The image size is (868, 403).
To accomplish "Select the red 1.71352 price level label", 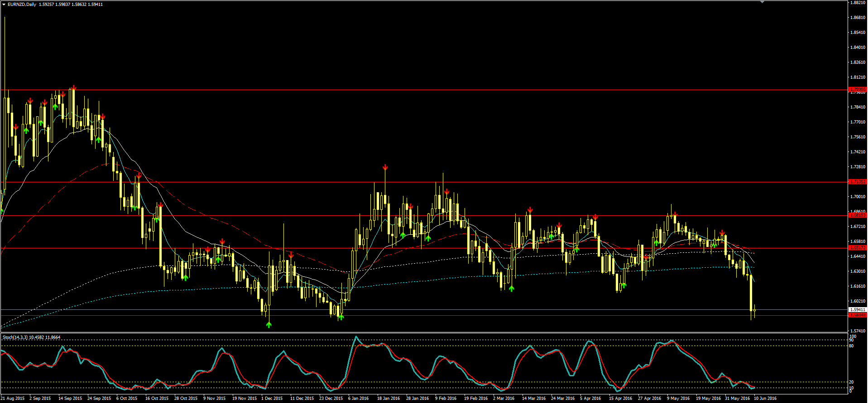I will pos(858,182).
